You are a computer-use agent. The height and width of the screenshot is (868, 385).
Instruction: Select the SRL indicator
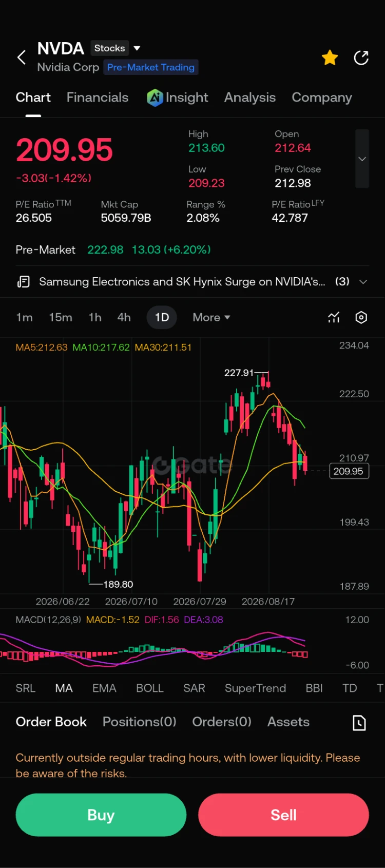26,688
